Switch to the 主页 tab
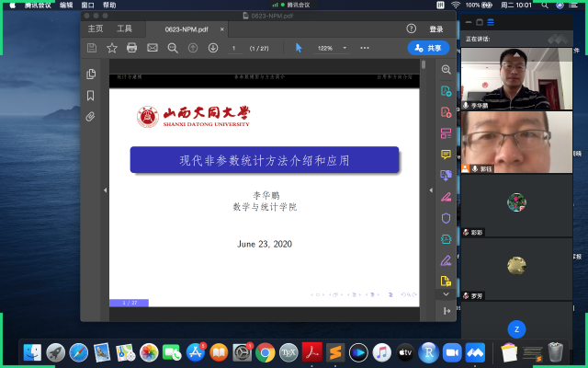 coord(95,29)
